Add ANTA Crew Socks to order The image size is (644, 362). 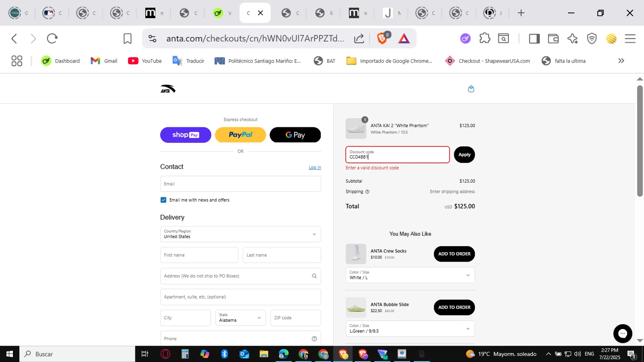(x=454, y=254)
